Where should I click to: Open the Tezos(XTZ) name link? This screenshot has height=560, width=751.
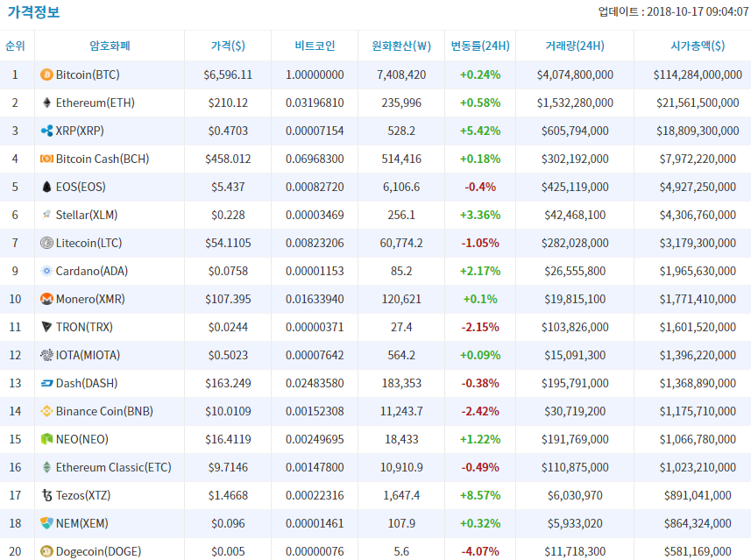pos(83,495)
